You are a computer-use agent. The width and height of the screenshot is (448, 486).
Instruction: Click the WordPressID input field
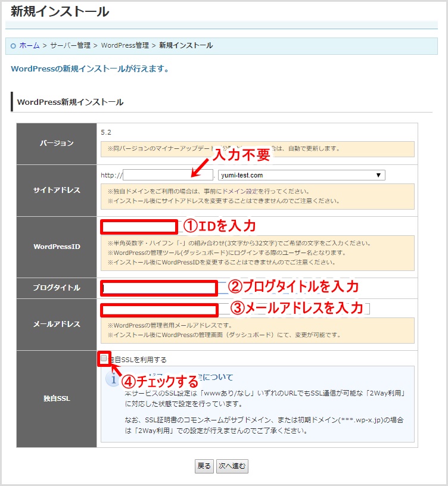(139, 227)
